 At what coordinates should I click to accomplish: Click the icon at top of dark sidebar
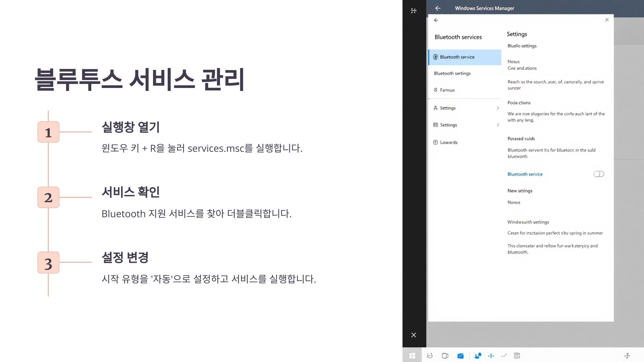tap(414, 11)
